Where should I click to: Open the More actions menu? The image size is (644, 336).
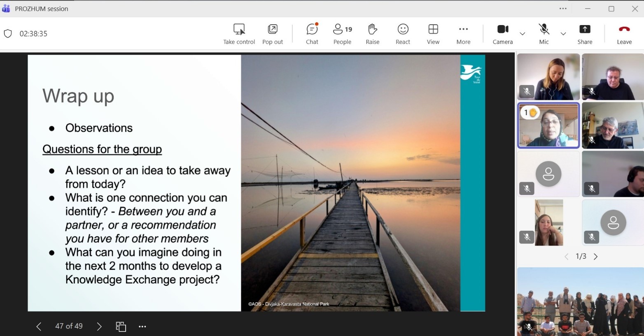463,34
